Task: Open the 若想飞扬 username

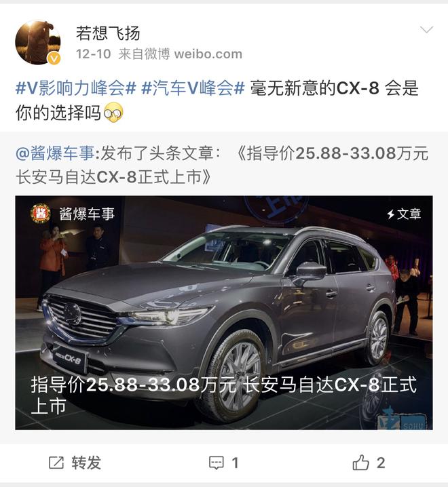Action: tap(108, 33)
